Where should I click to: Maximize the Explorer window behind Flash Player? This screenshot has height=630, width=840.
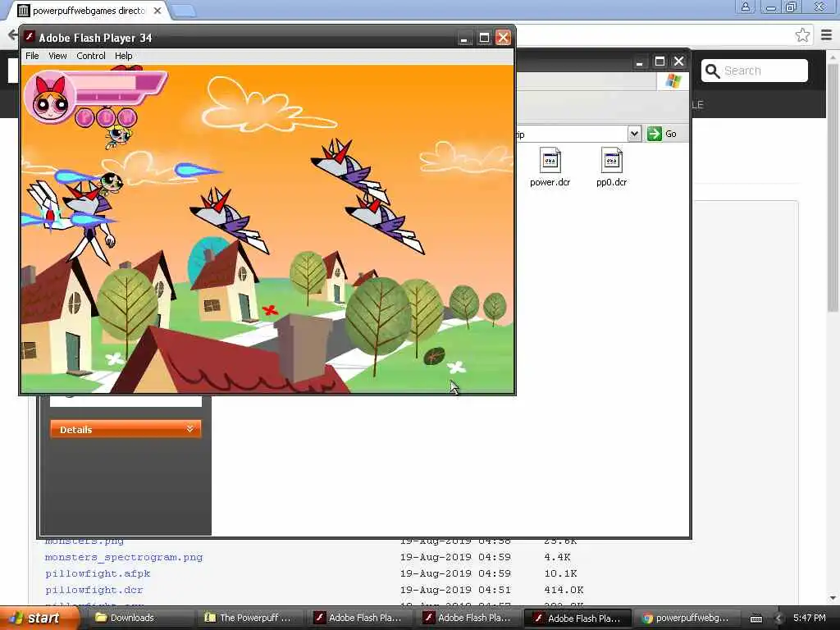(x=660, y=62)
